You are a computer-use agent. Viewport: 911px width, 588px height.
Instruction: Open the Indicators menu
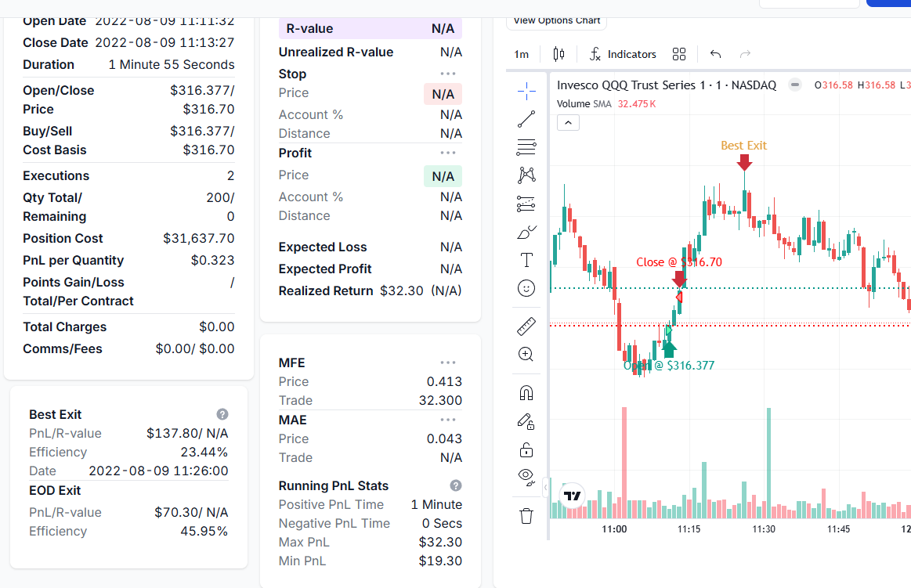pos(623,54)
